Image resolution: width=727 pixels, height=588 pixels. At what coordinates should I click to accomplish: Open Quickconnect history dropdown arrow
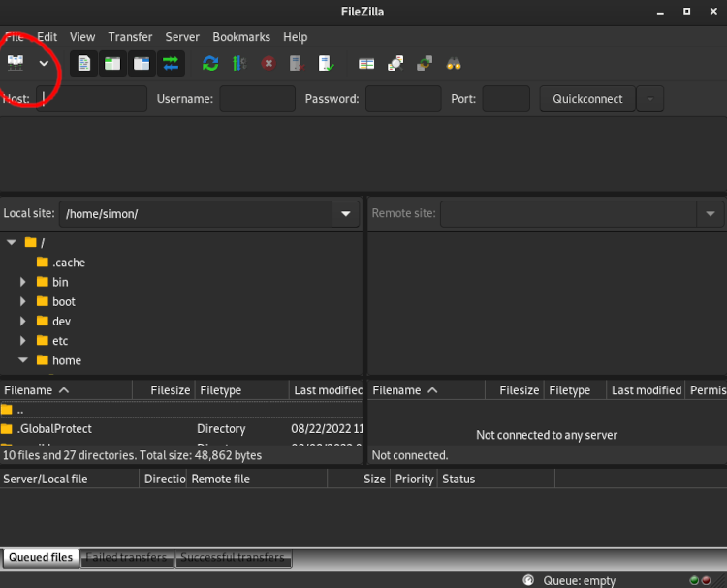point(649,99)
